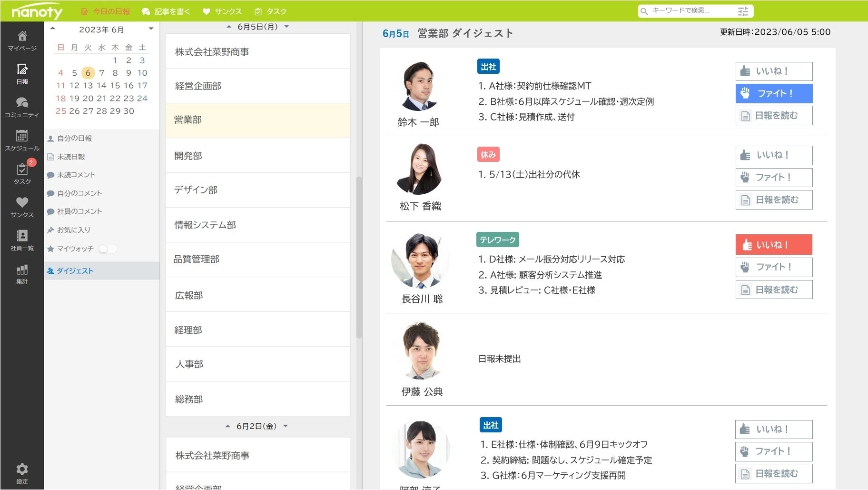The image size is (868, 490).
Task: Open コミュニティ from the sidebar
Action: 22,107
